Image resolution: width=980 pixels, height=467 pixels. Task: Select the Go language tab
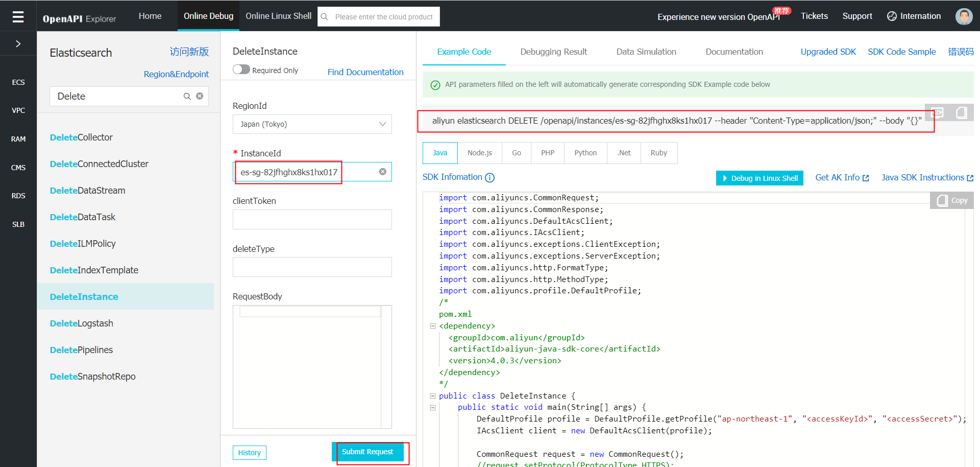click(517, 153)
